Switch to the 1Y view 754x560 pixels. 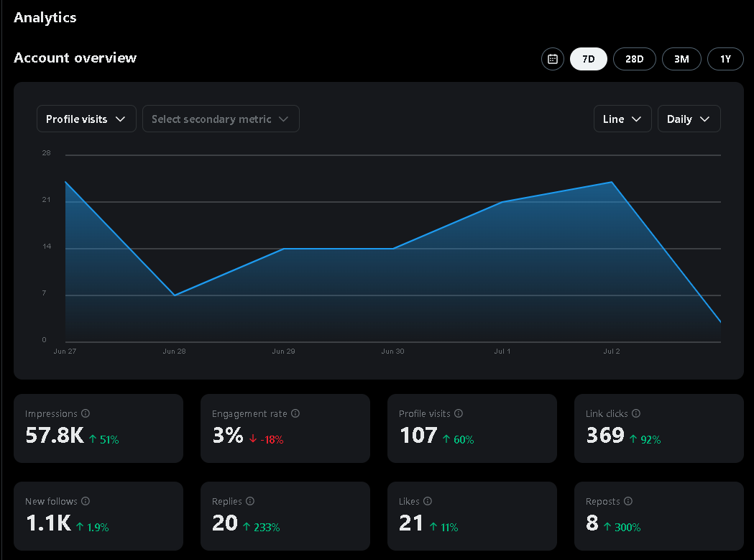725,59
